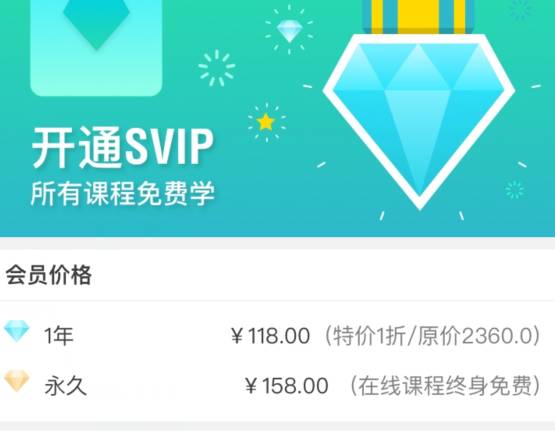Tap 在线课程终身免费 description text
The image size is (555, 433).
tap(445, 386)
